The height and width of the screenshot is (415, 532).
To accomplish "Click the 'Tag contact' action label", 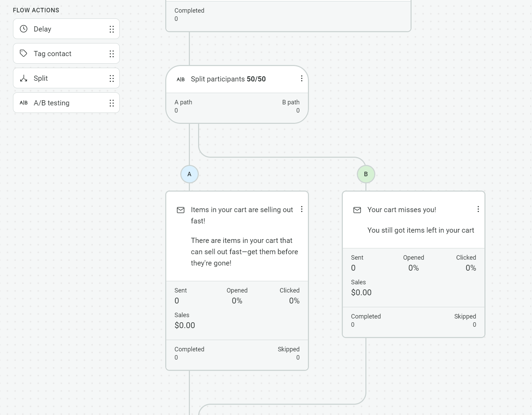I will pyautogui.click(x=52, y=54).
